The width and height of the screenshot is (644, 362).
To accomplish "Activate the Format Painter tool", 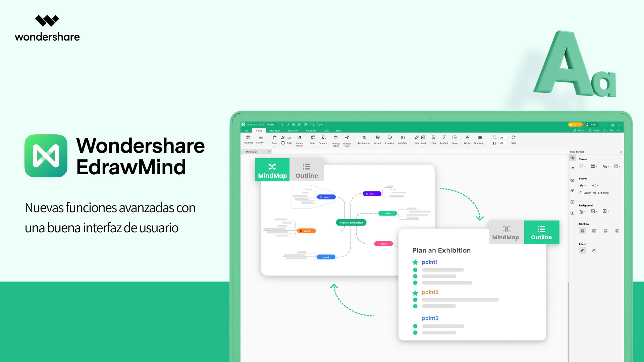I will point(300,138).
